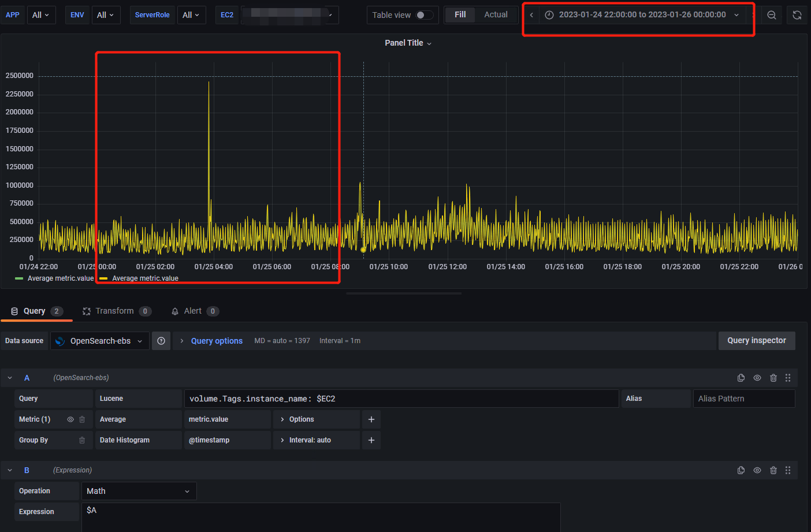Enable Table view
The width and height of the screenshot is (811, 532).
422,14
